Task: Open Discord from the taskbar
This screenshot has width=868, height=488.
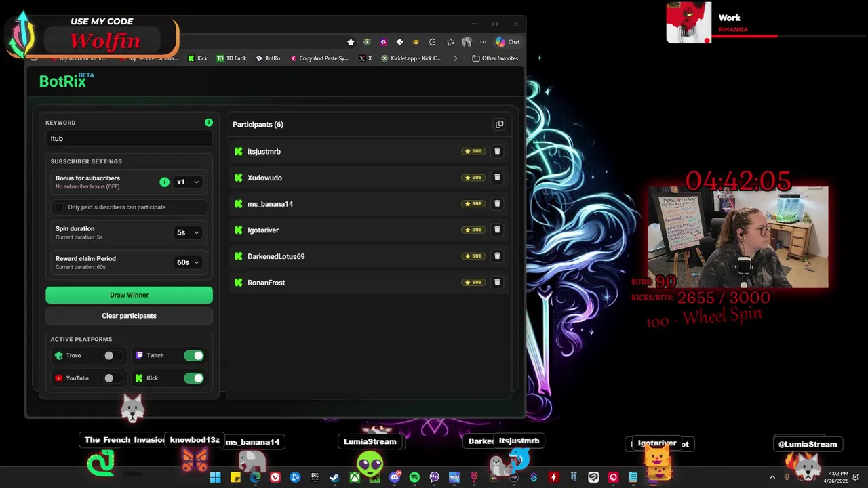Action: 395,477
